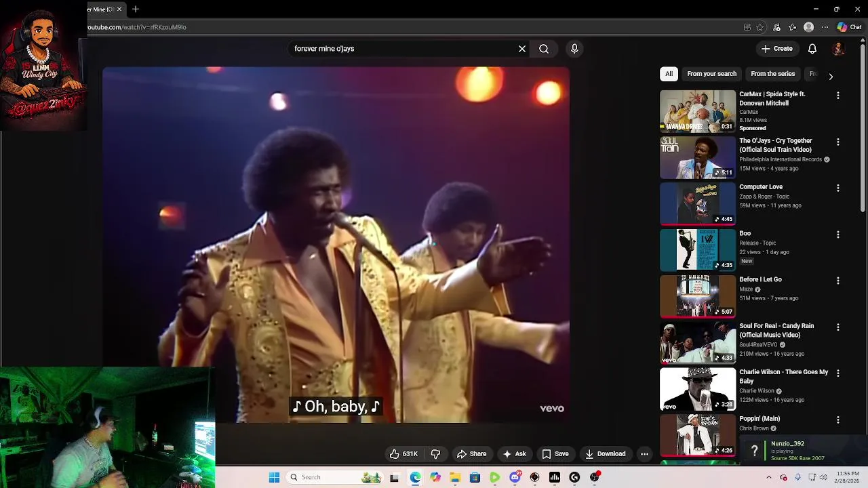Image resolution: width=868 pixels, height=488 pixels.
Task: Open File Explorer from taskbar
Action: tap(455, 477)
